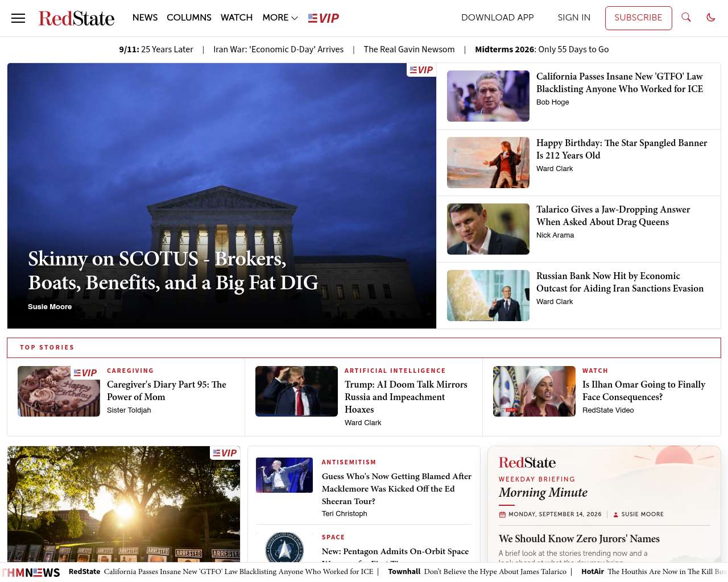This screenshot has height=582, width=728.
Task: Select the COLUMNS menu item
Action: click(x=189, y=18)
